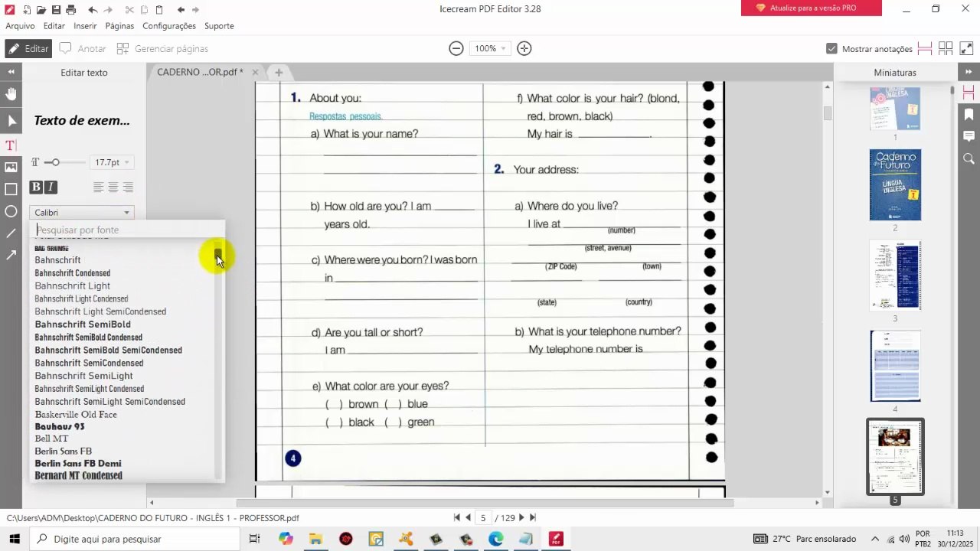Adjust the font size slider handle
Viewport: 980px width, 551px height.
(x=56, y=162)
